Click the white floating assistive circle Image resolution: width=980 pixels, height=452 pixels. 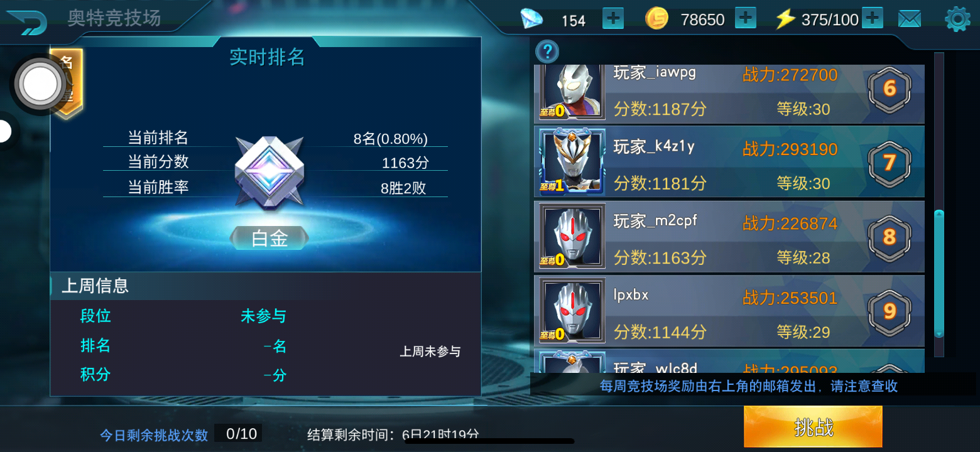[40, 84]
